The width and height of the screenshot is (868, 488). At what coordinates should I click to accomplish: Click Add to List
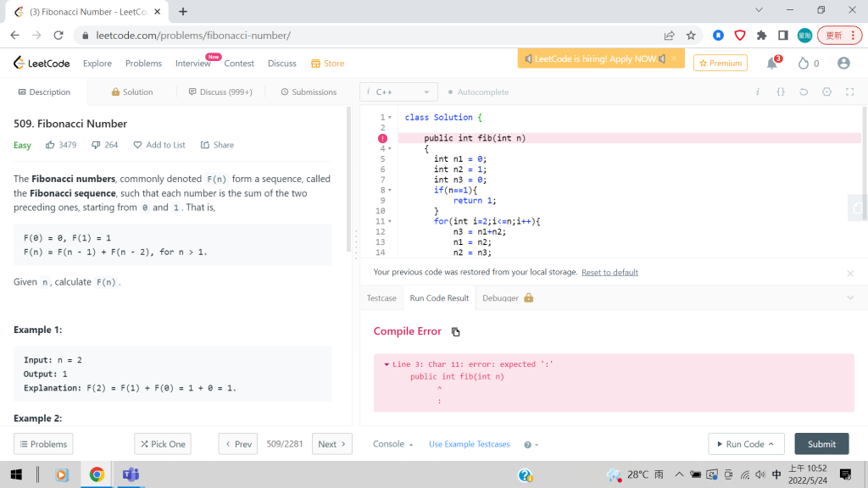pyautogui.click(x=159, y=145)
